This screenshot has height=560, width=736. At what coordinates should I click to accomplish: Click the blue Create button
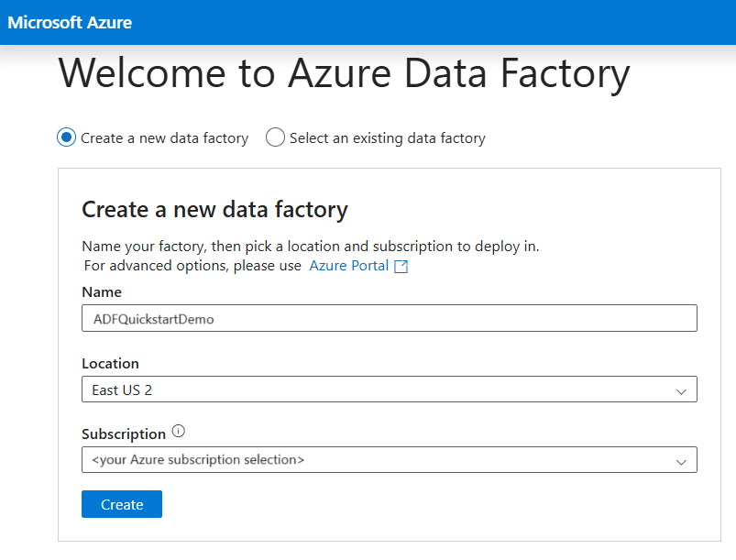click(121, 503)
